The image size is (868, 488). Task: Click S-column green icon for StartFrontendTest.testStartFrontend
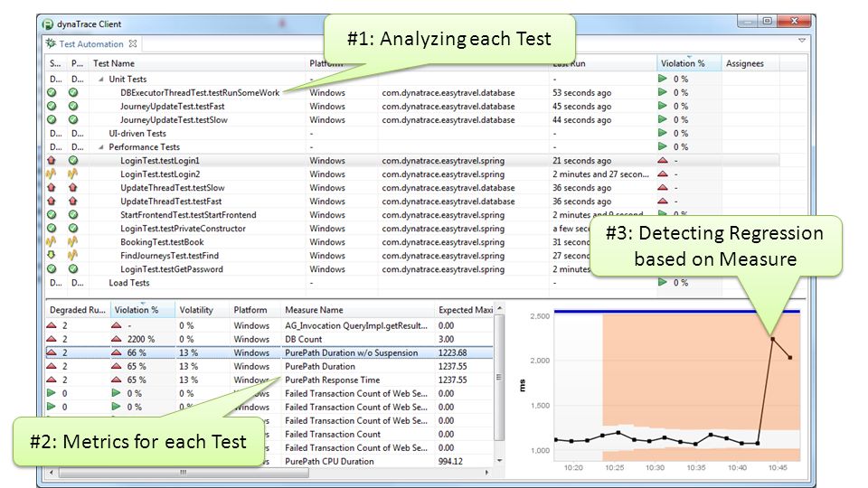[x=52, y=215]
